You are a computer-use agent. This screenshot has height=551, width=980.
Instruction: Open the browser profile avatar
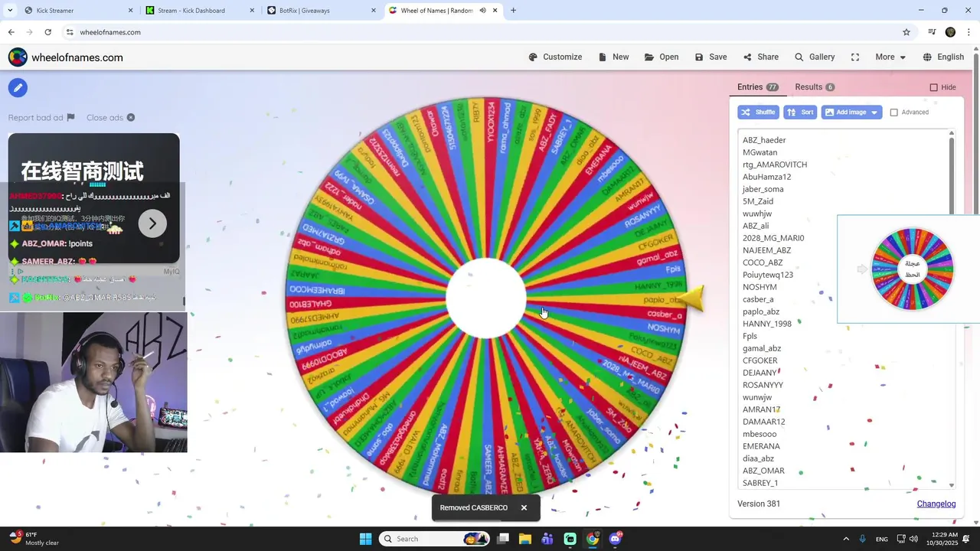[950, 32]
